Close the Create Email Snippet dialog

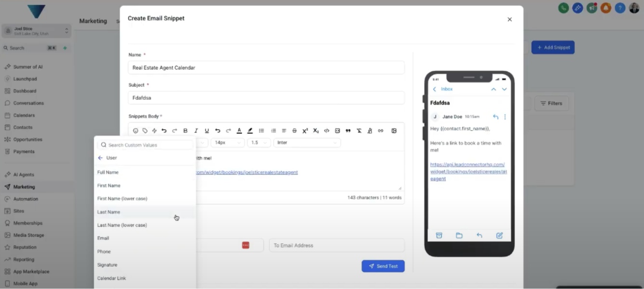[510, 20]
